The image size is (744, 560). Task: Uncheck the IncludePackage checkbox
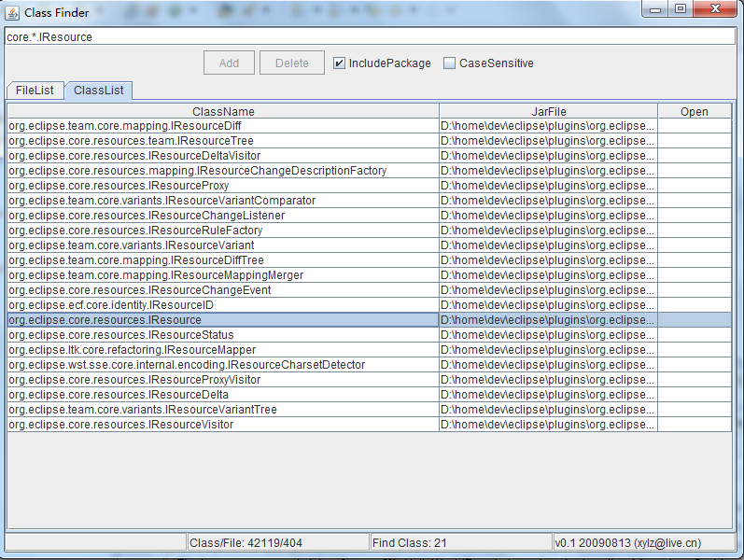339,63
